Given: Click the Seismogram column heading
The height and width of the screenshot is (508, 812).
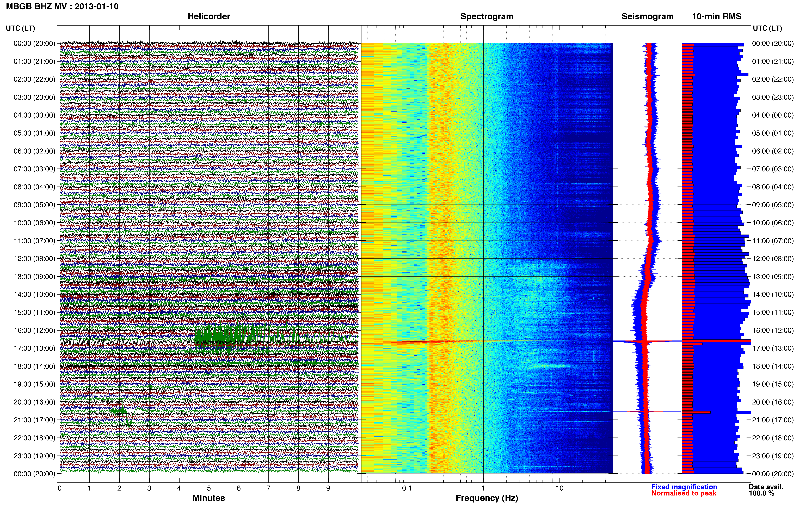Looking at the screenshot, I should click(647, 16).
